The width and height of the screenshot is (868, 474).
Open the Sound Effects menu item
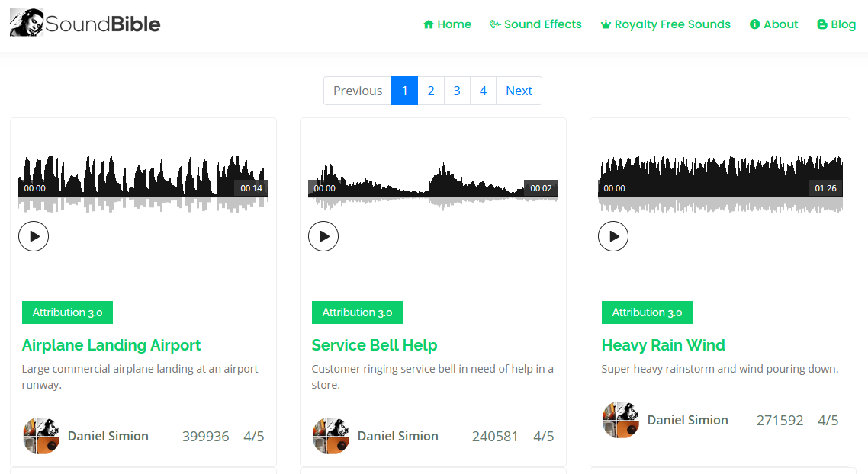[x=535, y=24]
